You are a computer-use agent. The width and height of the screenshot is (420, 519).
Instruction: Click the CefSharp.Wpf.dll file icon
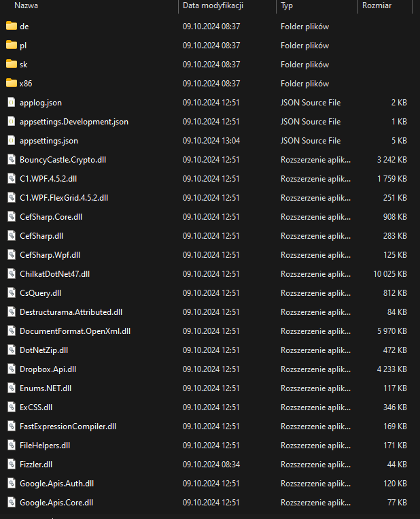coord(12,254)
